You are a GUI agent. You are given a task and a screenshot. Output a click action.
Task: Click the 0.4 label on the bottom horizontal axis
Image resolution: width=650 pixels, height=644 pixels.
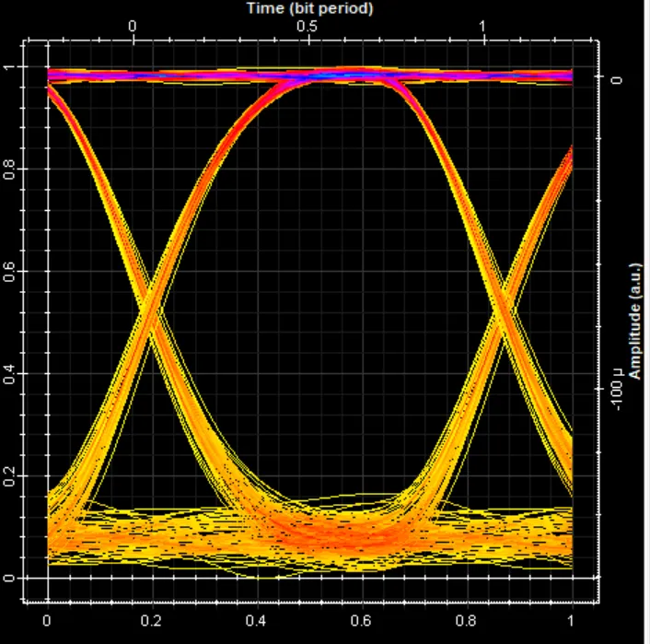click(256, 621)
